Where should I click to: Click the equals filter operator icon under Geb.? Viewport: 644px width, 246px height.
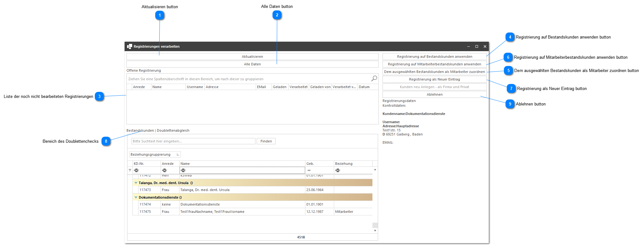[309, 171]
